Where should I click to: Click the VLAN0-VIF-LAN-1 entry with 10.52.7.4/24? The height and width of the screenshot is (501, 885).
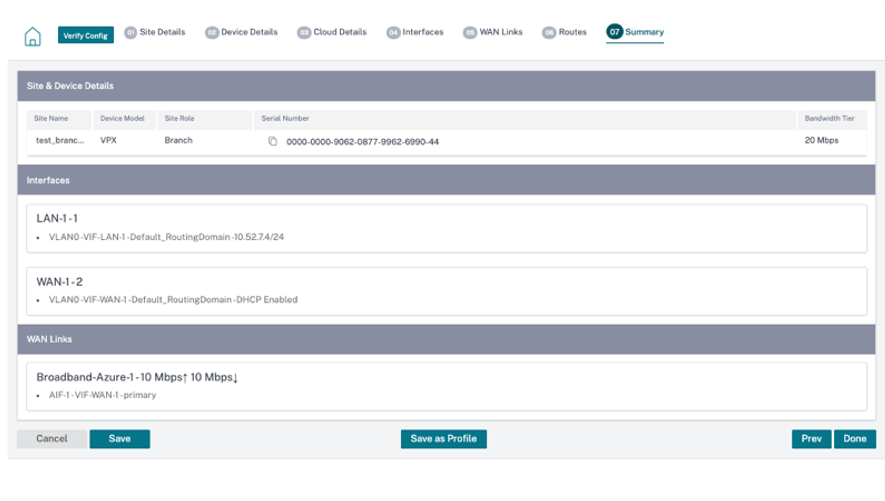(166, 237)
